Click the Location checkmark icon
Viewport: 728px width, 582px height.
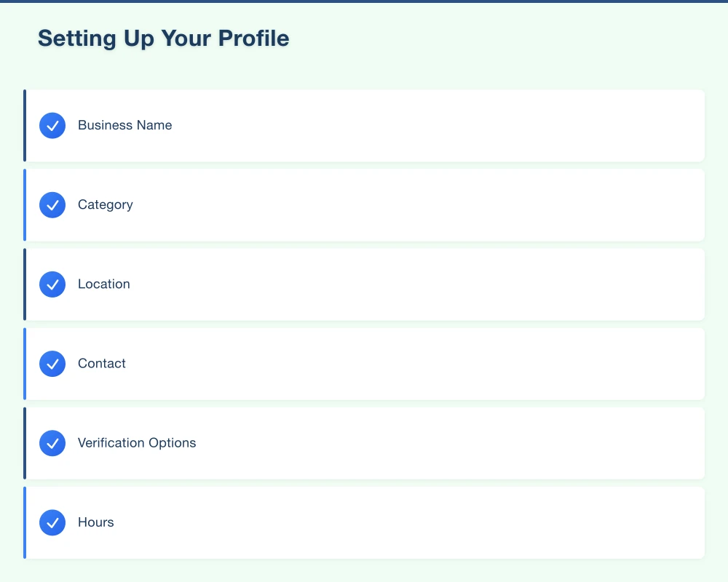[52, 284]
